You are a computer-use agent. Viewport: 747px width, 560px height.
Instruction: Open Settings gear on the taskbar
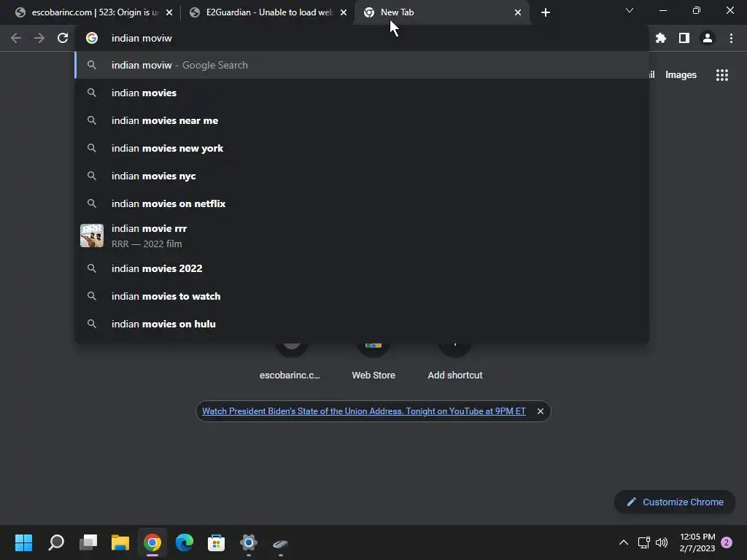[248, 542]
